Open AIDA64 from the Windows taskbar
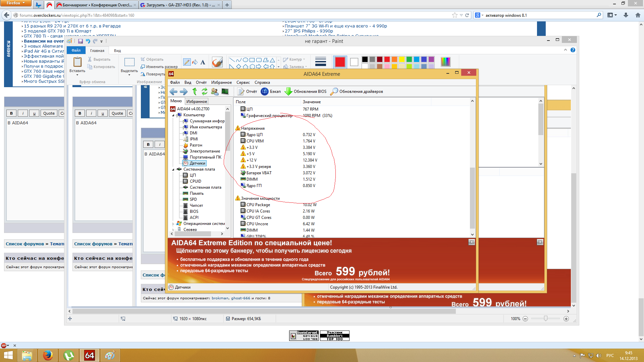This screenshot has width=644, height=362. pos(89,355)
